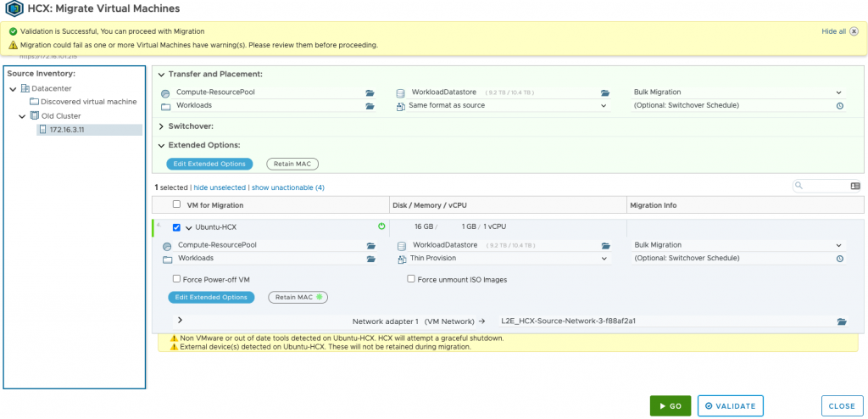Enable Force Power-off VM checkbox

point(177,279)
